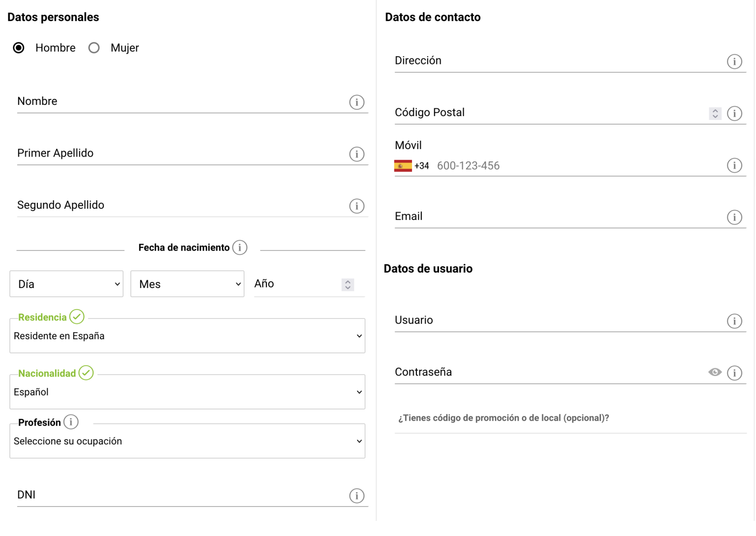This screenshot has height=536, width=756.
Task: Click the Datos personales heading
Action: point(53,17)
